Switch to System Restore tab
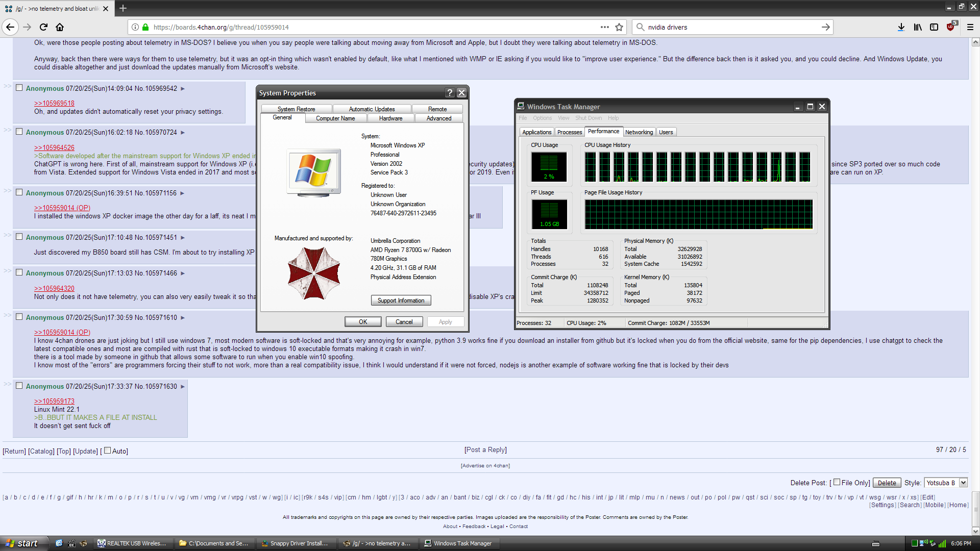Screen dimensions: 980x551 tap(297, 109)
